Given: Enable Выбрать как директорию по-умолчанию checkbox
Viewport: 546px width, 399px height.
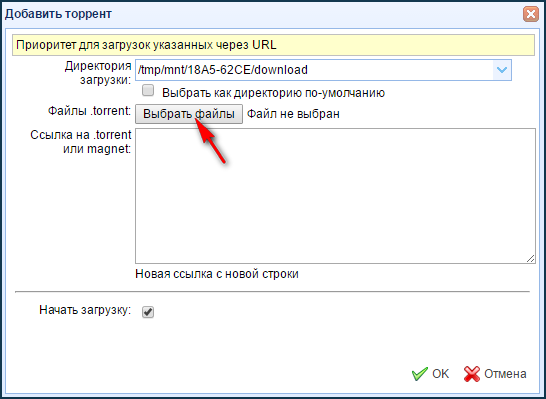Looking at the screenshot, I should 148,91.
